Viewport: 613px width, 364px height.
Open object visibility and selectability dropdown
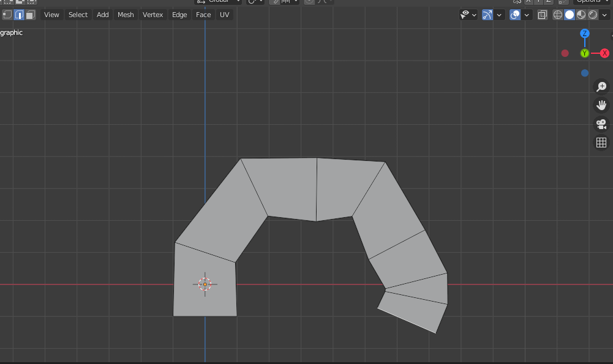468,15
